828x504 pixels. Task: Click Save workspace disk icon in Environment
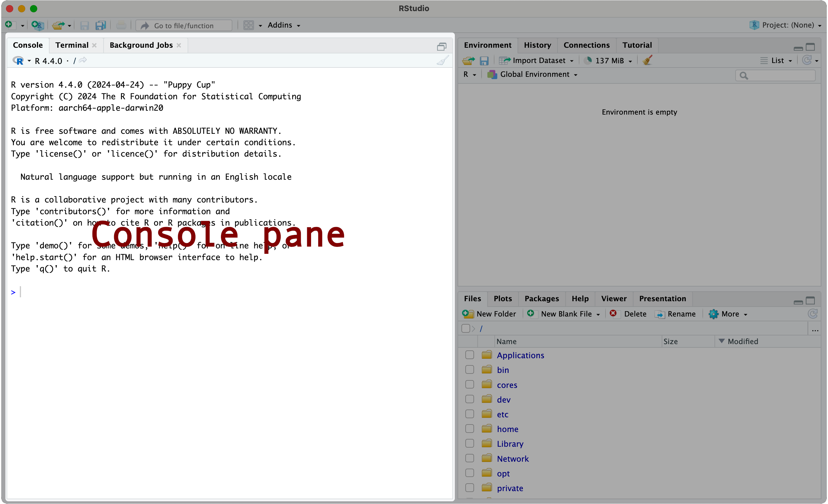(484, 61)
